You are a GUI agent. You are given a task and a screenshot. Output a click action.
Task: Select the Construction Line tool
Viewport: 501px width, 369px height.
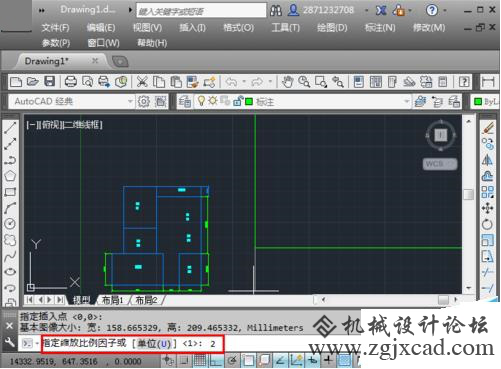coord(10,144)
